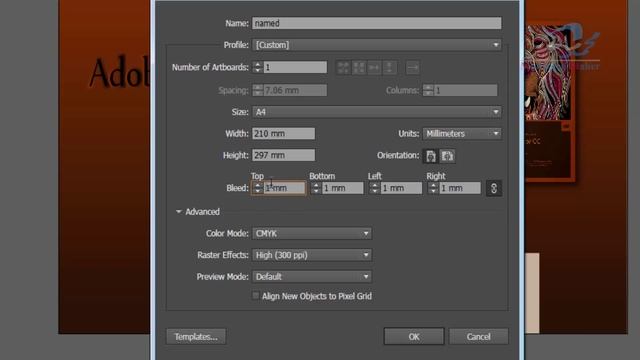Click the right-to-left artboard layout arrow icon
Screen dimensions: 640x360
[x=412, y=67]
